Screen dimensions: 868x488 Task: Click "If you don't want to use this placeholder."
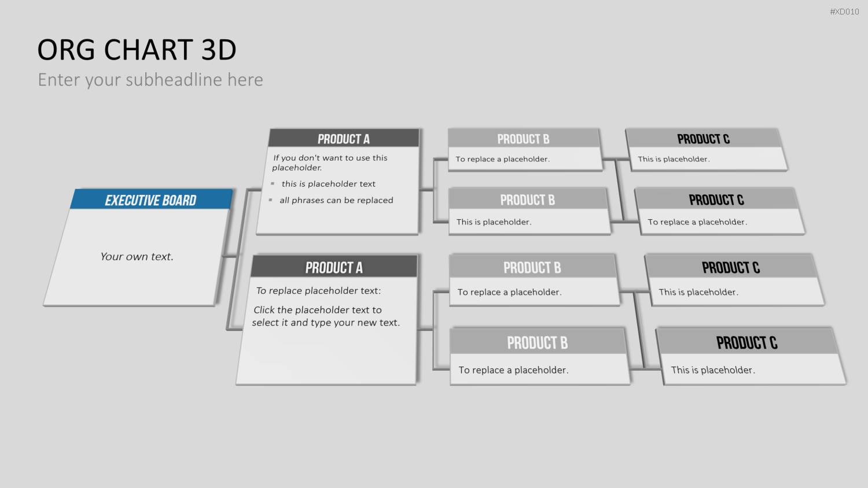pos(330,162)
